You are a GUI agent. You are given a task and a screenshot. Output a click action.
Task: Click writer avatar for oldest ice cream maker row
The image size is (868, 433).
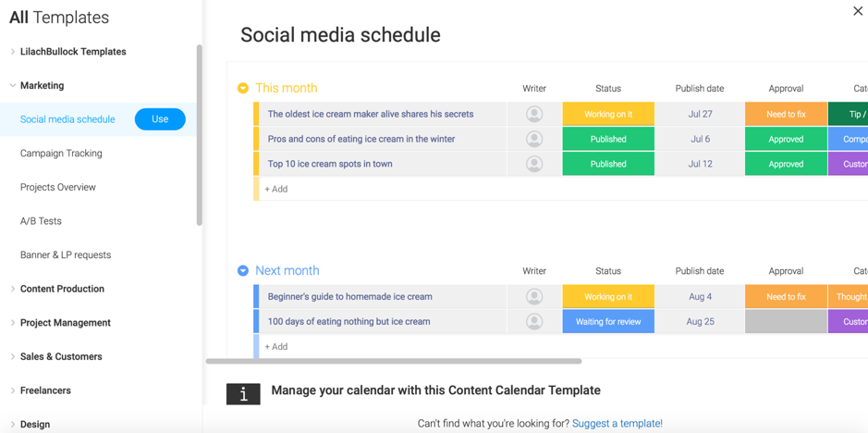click(534, 114)
